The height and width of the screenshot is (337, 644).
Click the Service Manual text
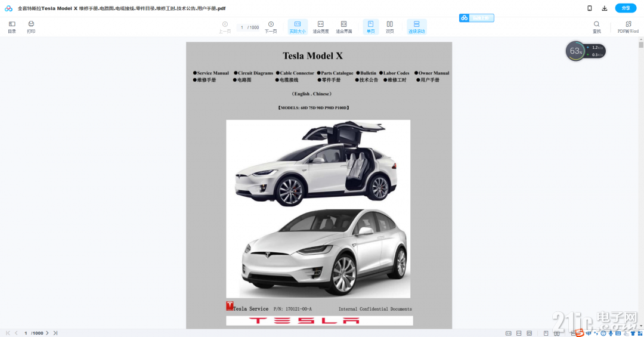pyautogui.click(x=213, y=73)
